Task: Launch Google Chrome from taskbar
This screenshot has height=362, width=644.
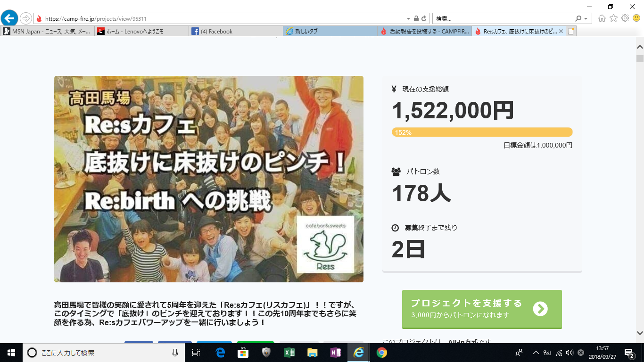Action: [382, 353]
